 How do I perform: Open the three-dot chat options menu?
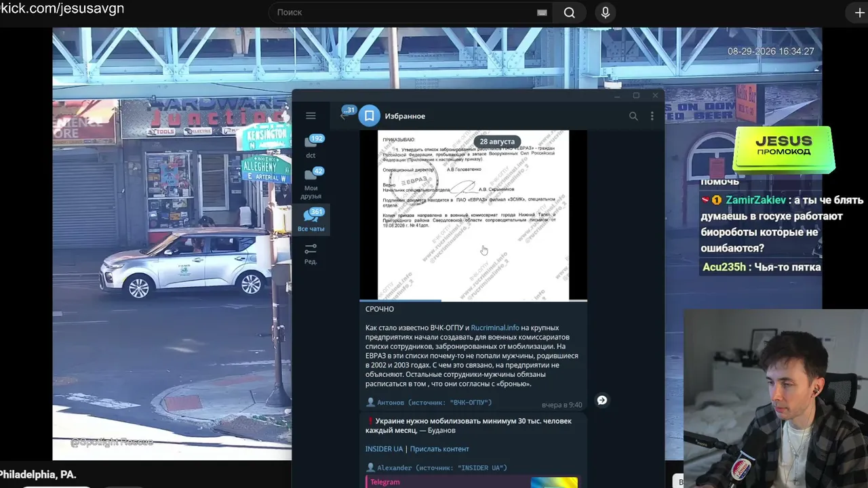(652, 116)
